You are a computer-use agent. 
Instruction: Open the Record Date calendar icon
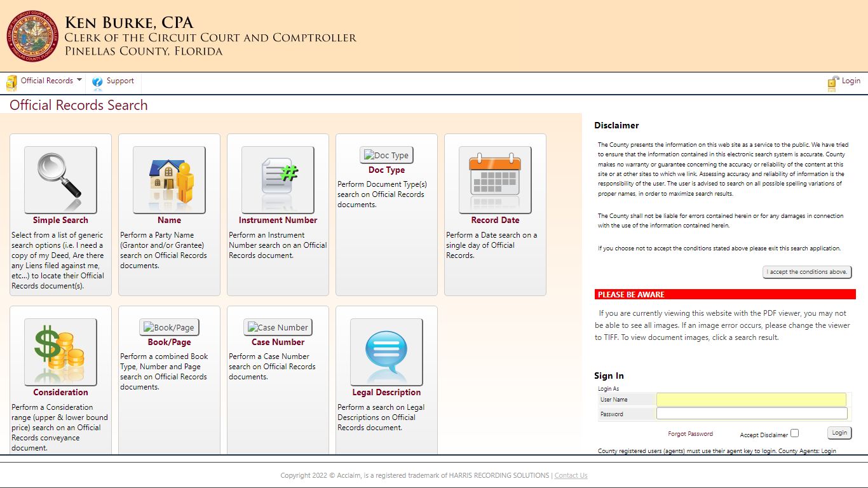[495, 180]
